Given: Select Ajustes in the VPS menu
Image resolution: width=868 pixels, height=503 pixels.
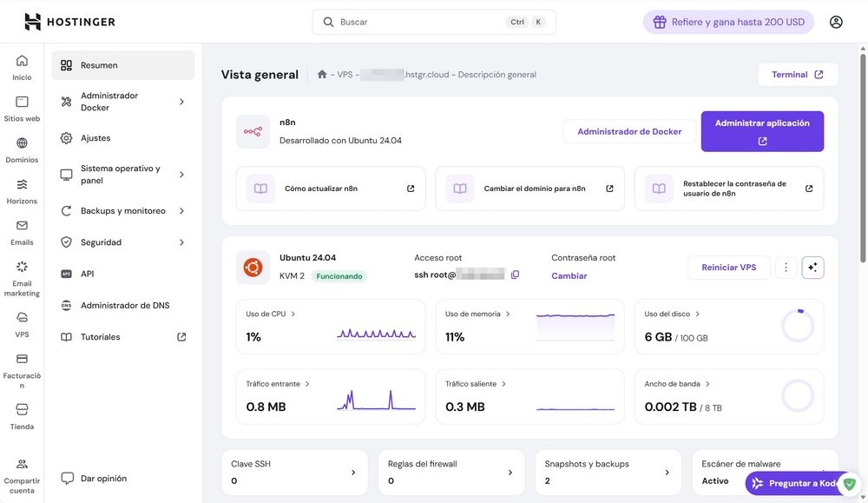Looking at the screenshot, I should (95, 138).
